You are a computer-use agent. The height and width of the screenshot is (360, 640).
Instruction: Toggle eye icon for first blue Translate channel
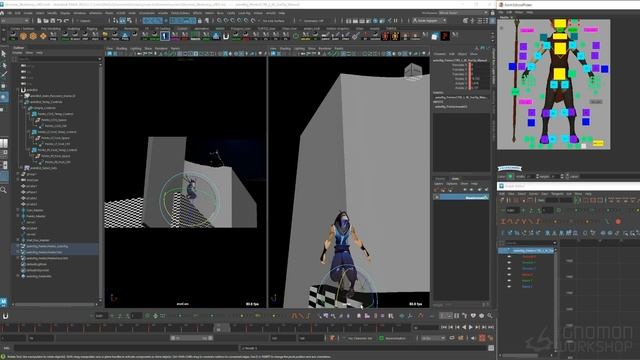coord(509,269)
